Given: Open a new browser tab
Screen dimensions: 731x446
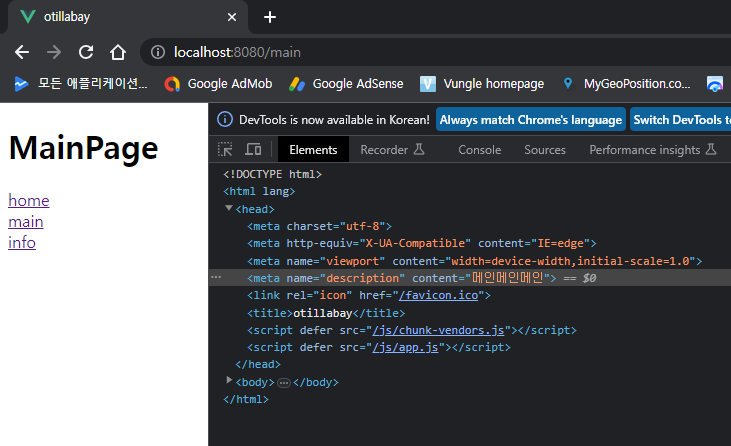Looking at the screenshot, I should 269,17.
